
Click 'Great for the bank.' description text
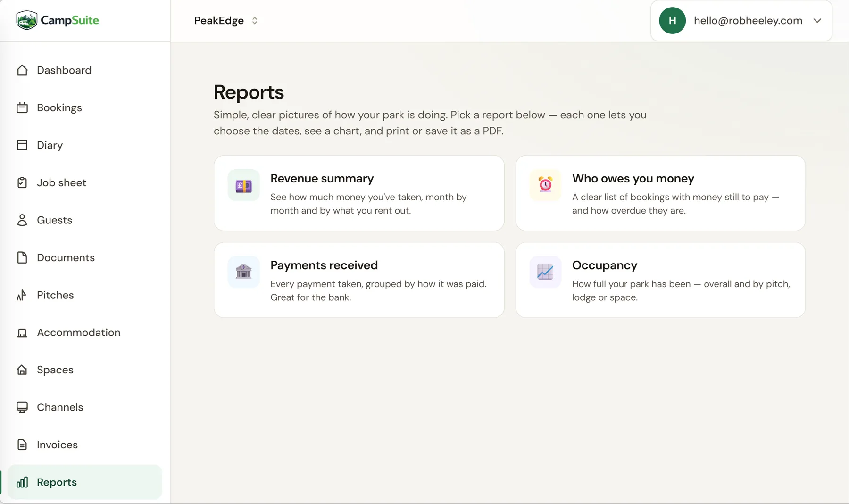[311, 297]
